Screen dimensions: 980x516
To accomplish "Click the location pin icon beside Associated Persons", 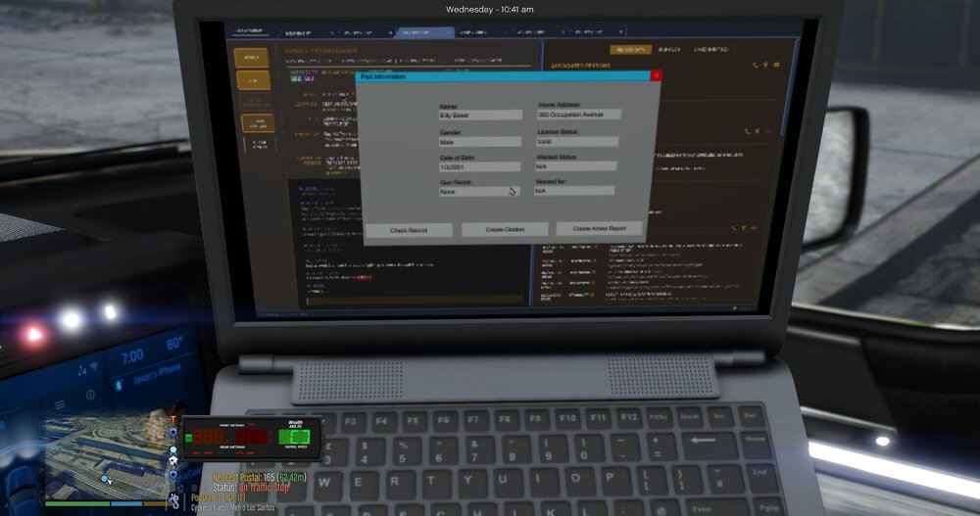I will point(765,65).
